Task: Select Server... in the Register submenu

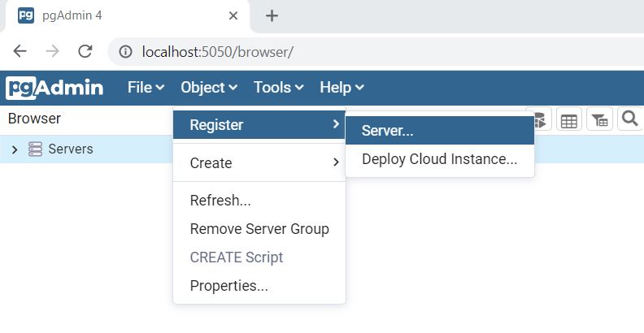Action: click(x=440, y=131)
